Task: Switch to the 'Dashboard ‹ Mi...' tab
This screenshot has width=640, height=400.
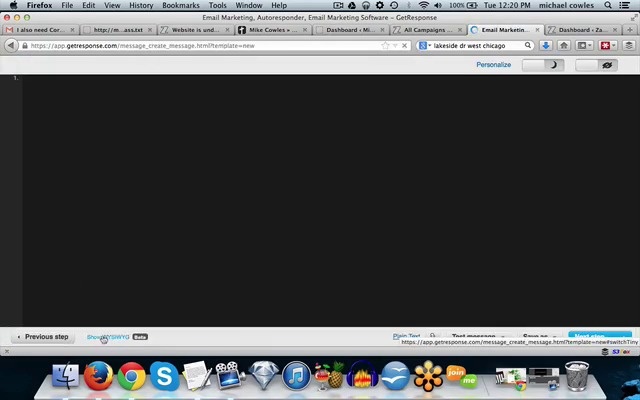Action: click(350, 30)
